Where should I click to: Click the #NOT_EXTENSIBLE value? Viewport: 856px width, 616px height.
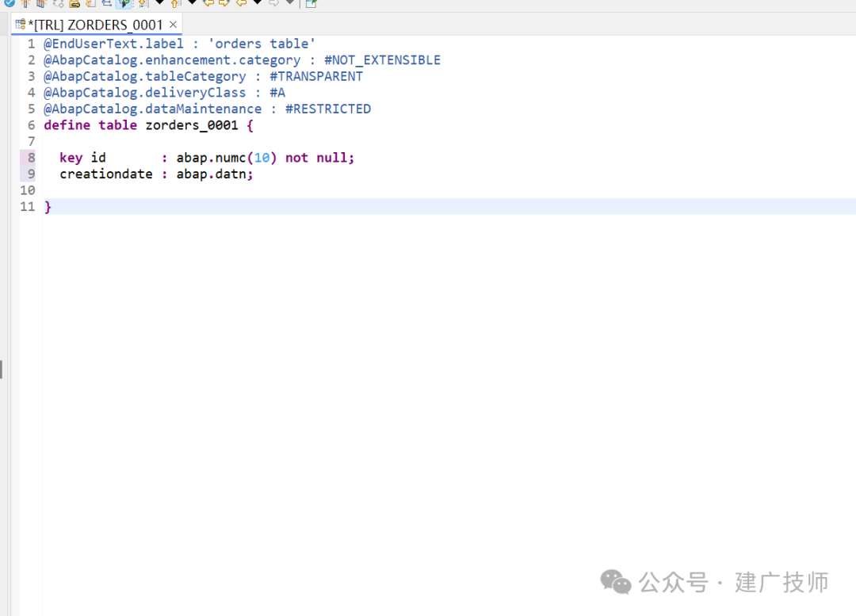(382, 60)
